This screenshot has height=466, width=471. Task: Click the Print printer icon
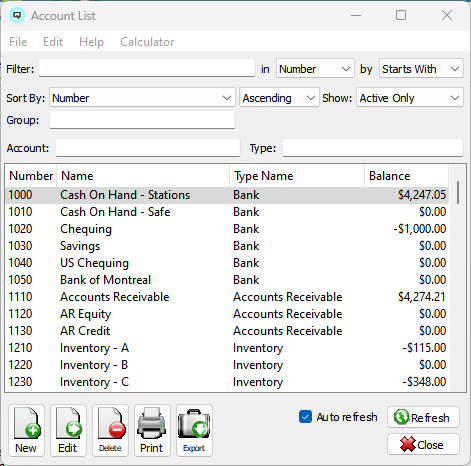pyautogui.click(x=152, y=430)
